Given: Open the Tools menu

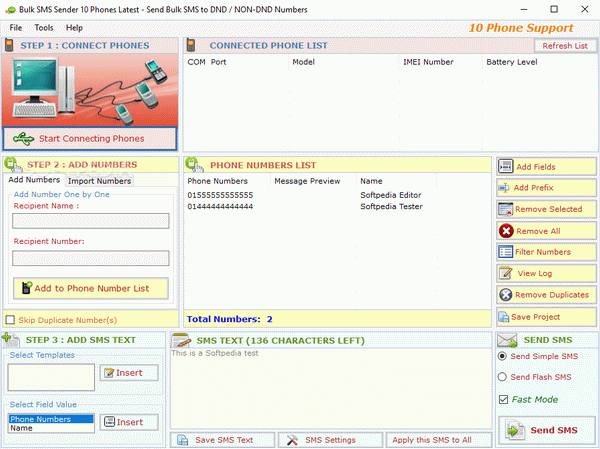Looking at the screenshot, I should [44, 28].
